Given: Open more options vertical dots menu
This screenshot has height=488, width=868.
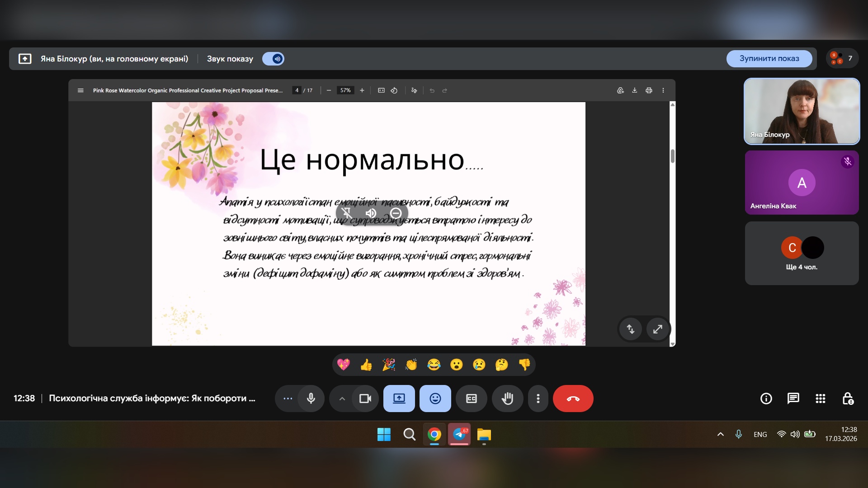Looking at the screenshot, I should tap(538, 399).
